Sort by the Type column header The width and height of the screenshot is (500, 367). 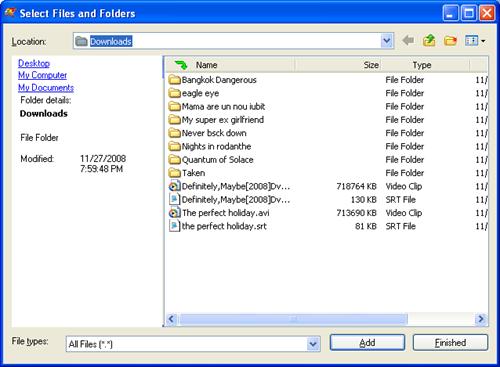coord(425,65)
